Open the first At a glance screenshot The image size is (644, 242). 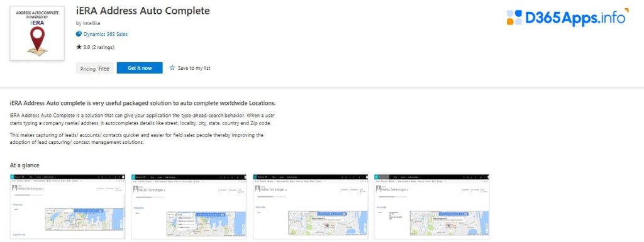[67, 207]
